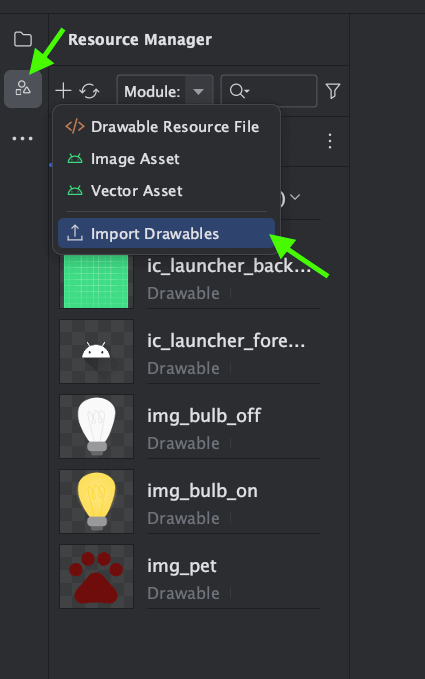
Task: Collapse the section chevron beside the menu
Action: tap(295, 197)
